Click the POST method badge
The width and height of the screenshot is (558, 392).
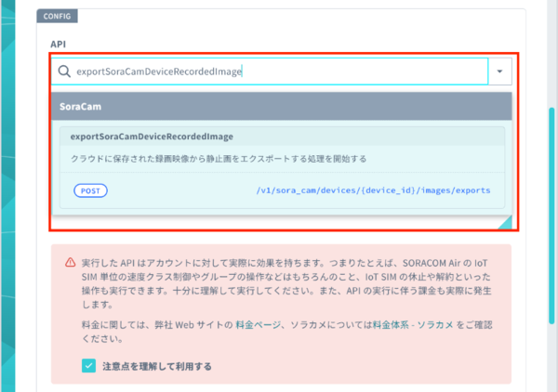pos(90,190)
